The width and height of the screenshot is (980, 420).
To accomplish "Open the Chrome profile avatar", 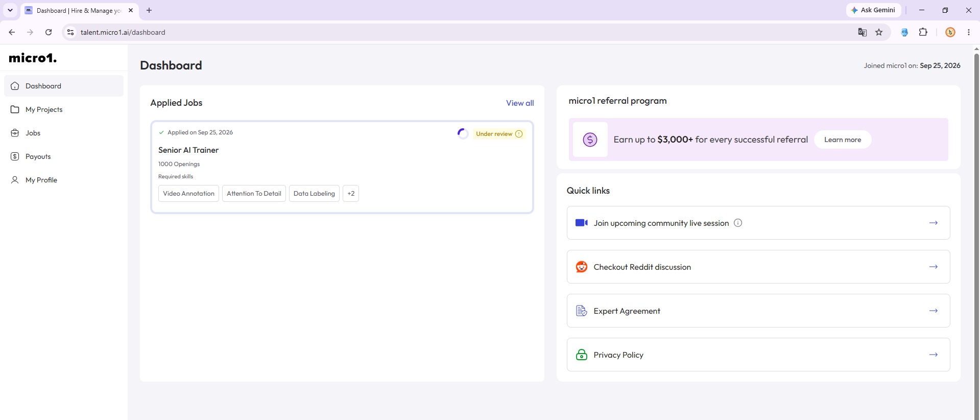I will 950,32.
